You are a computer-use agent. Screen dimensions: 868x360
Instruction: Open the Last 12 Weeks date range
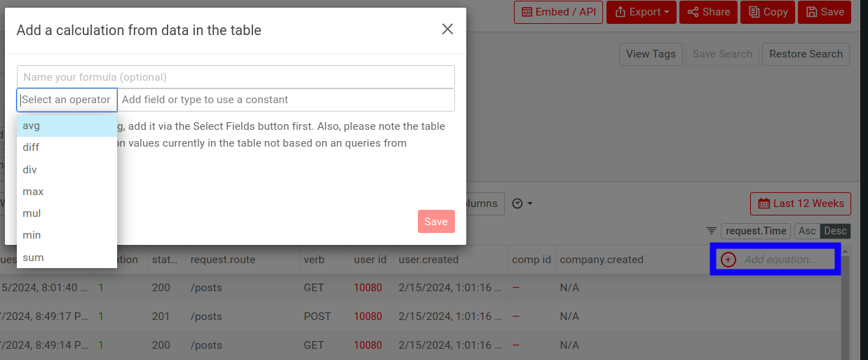801,204
